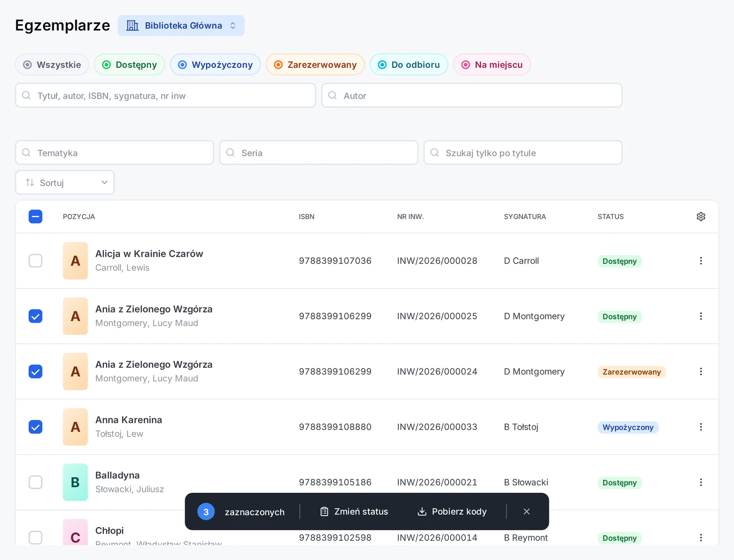Filter by Na miejscu status chip
The height and width of the screenshot is (560, 734).
click(x=492, y=65)
